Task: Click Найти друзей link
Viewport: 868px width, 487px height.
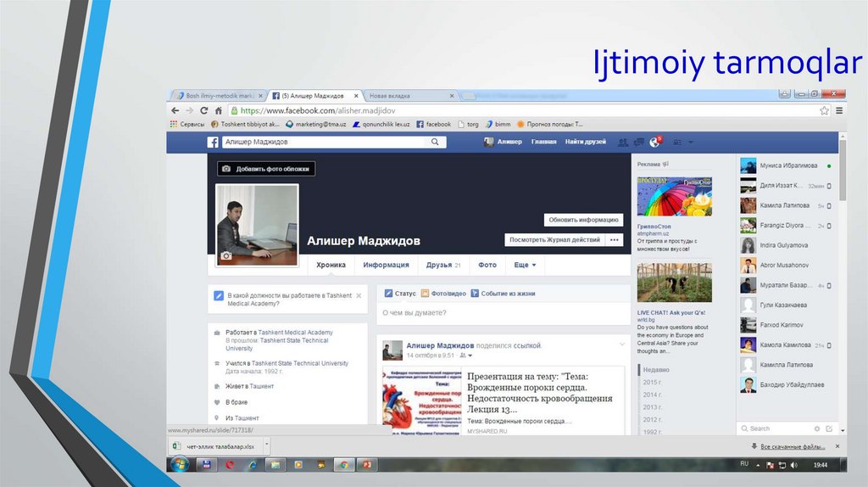Action: click(x=585, y=142)
